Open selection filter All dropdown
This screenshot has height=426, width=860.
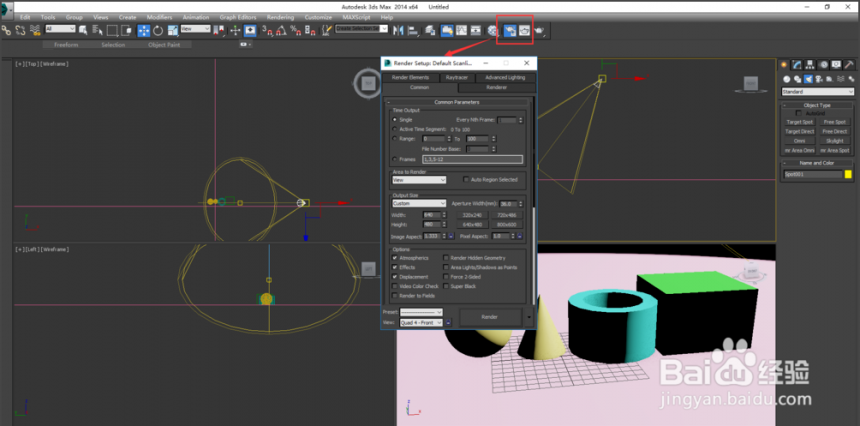(60, 29)
